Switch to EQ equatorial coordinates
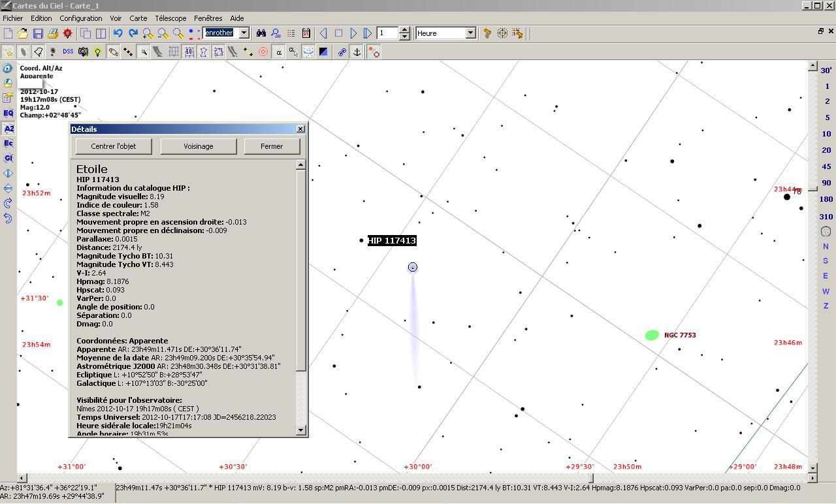 pyautogui.click(x=8, y=113)
